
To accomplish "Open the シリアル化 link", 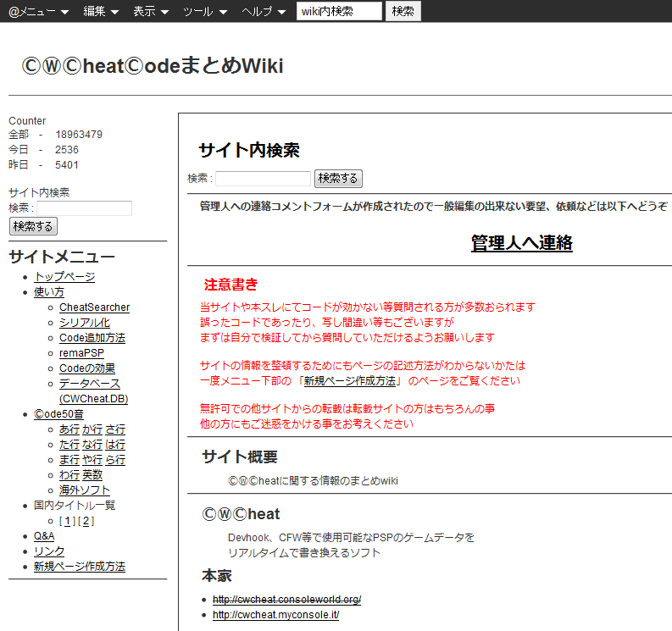I will click(85, 323).
